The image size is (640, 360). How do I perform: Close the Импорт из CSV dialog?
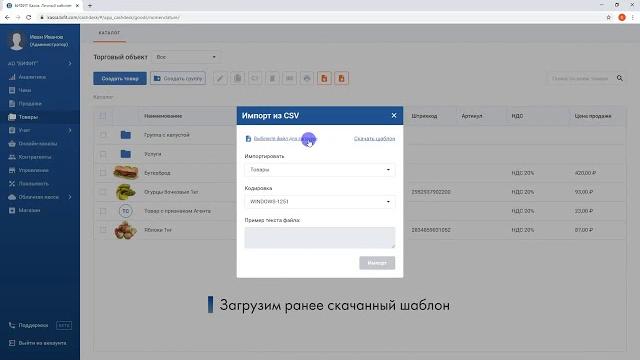[394, 116]
